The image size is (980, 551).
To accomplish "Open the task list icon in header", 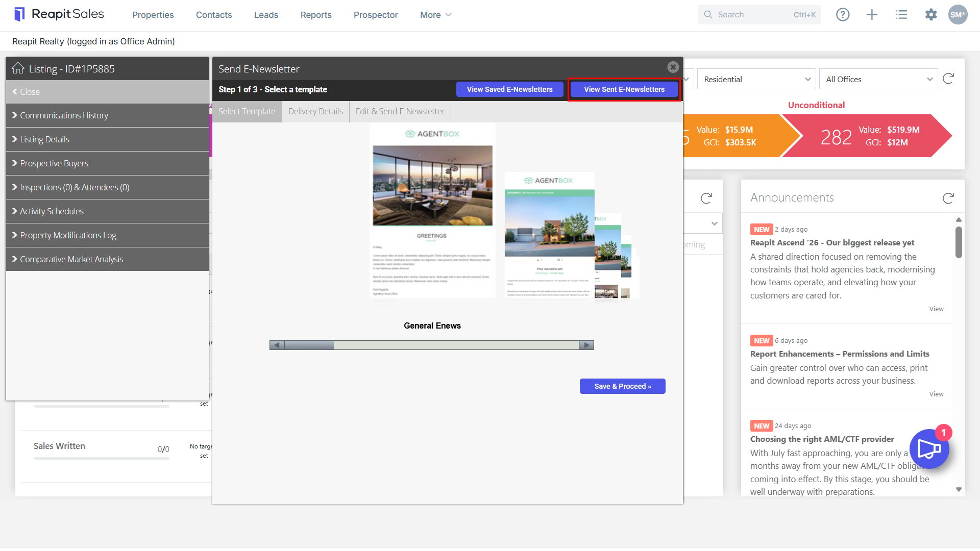I will tap(901, 15).
